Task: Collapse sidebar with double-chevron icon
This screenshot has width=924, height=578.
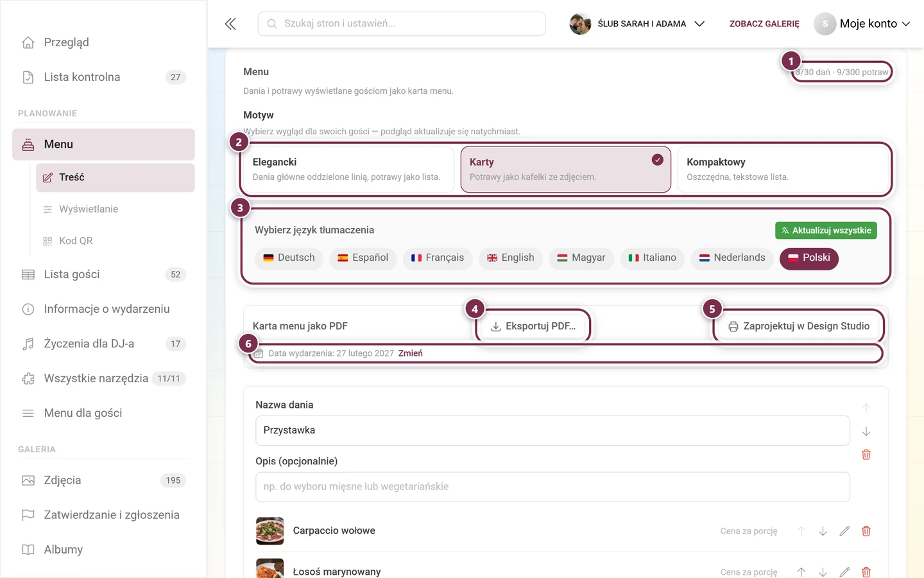Action: pos(230,24)
